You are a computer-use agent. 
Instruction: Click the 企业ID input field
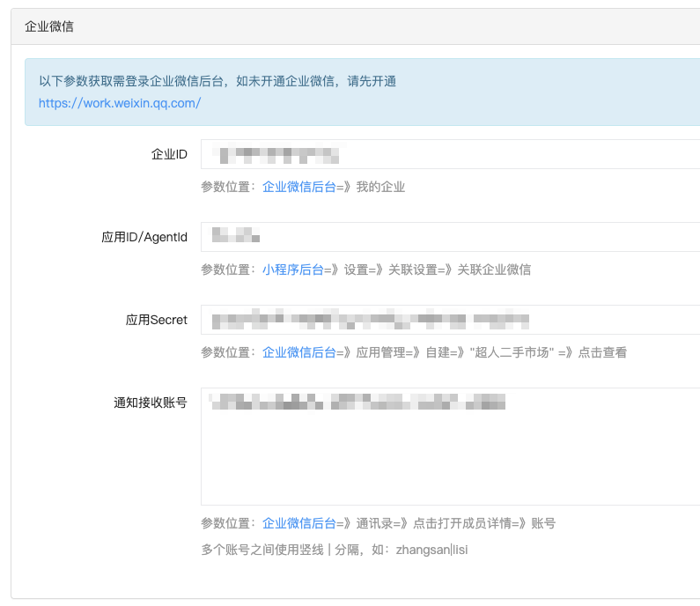point(451,154)
